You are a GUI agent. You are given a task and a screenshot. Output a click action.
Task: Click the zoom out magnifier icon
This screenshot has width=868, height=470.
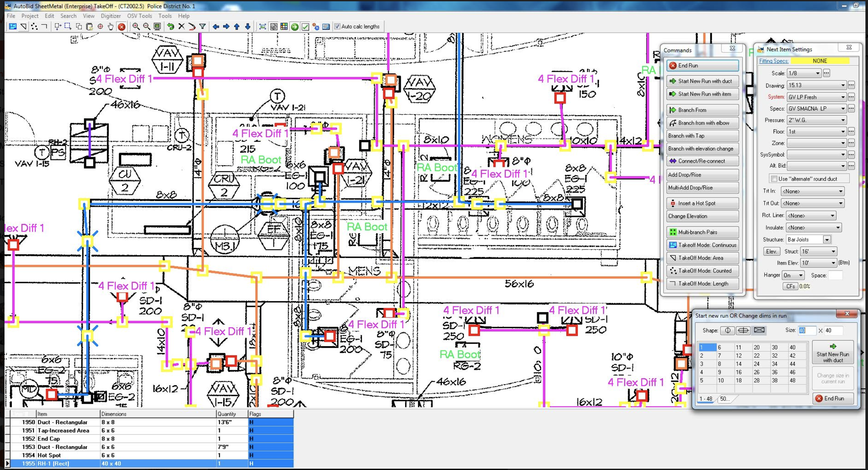coord(147,27)
